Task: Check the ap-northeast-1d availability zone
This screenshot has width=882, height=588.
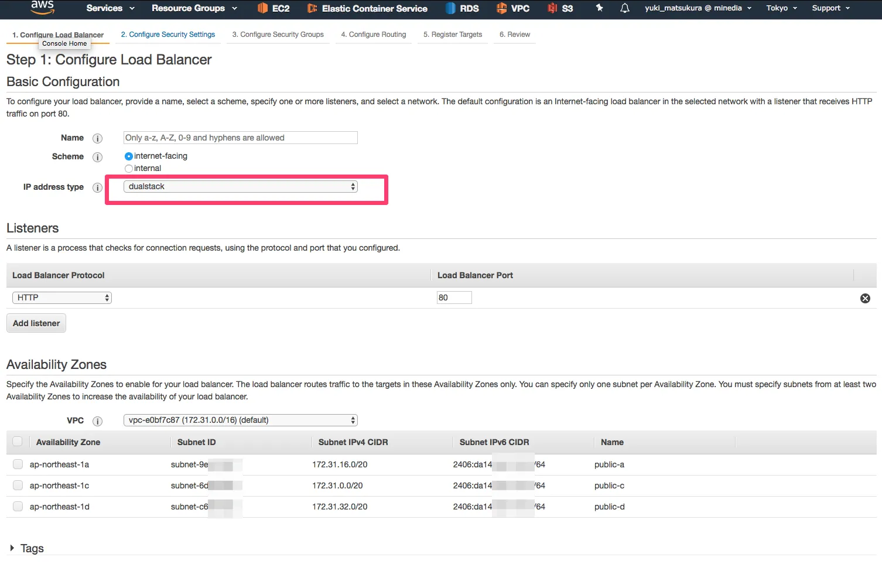Action: pos(18,507)
